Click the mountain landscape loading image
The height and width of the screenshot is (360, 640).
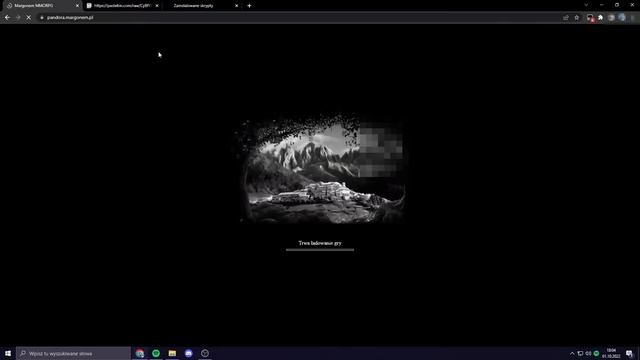pyautogui.click(x=321, y=169)
